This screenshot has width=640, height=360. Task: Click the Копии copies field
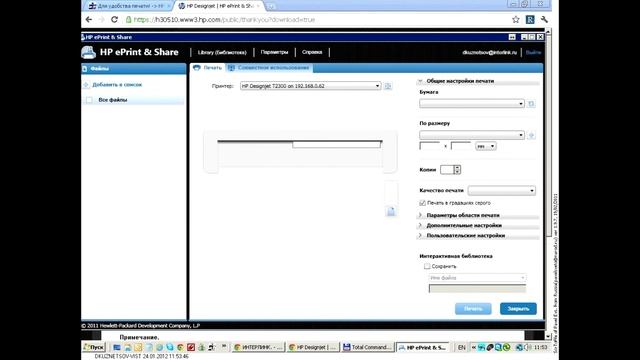pyautogui.click(x=447, y=170)
